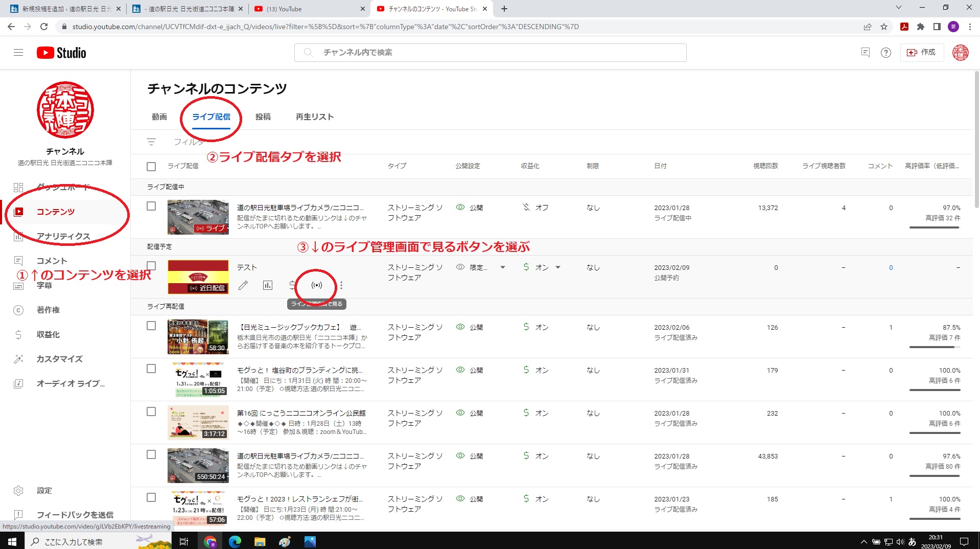The width and height of the screenshot is (980, 549).
Task: Check the 第16回 にっこうニコニコ row checkbox
Action: pyautogui.click(x=151, y=411)
